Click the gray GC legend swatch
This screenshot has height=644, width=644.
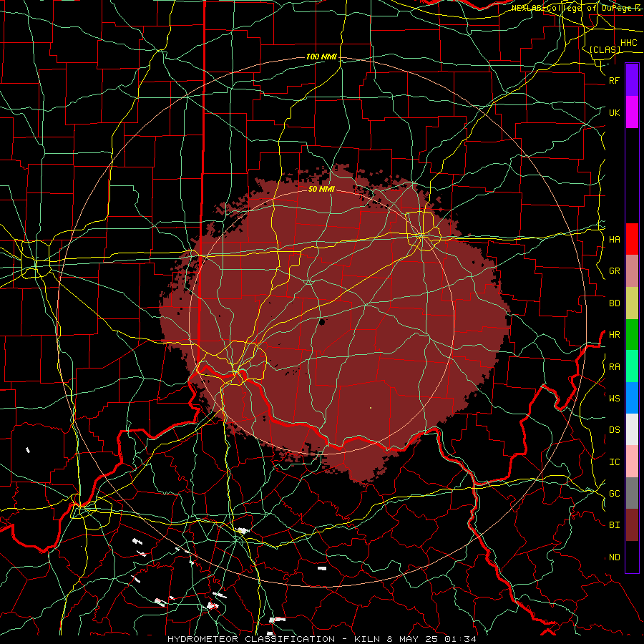click(632, 493)
